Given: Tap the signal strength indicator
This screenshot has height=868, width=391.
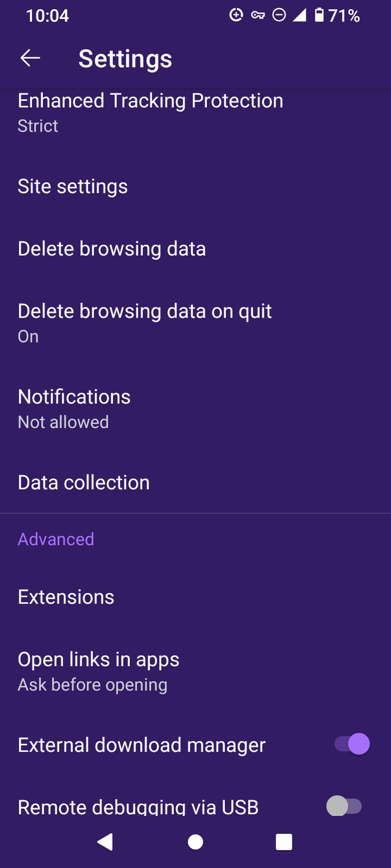Looking at the screenshot, I should click(x=301, y=16).
